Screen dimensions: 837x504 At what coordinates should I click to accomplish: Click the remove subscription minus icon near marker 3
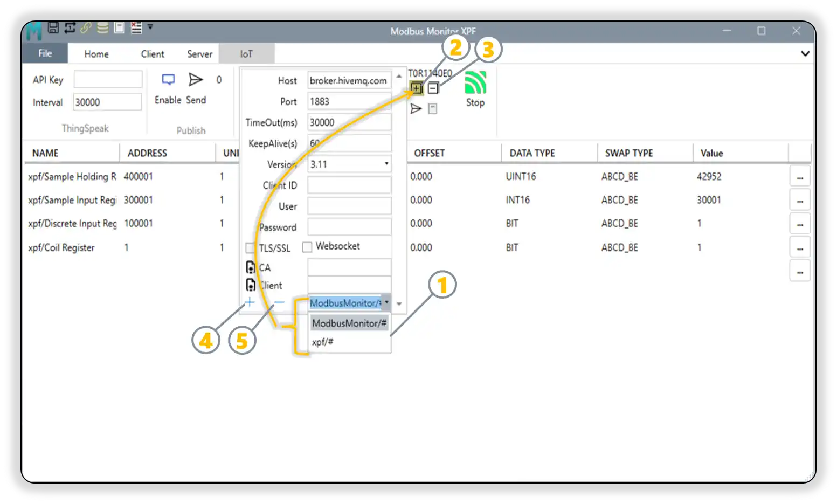pyautogui.click(x=433, y=87)
